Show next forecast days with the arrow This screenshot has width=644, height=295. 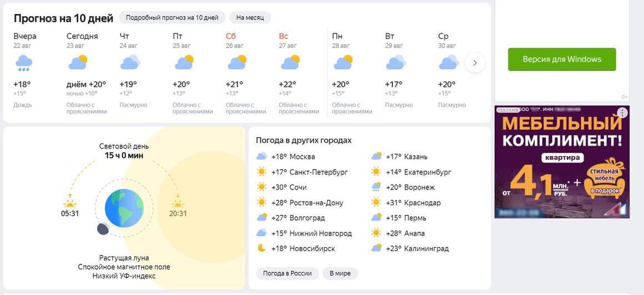(x=475, y=63)
